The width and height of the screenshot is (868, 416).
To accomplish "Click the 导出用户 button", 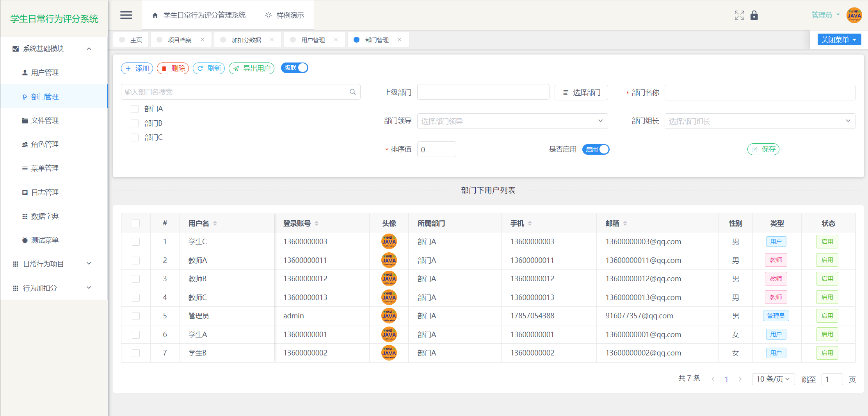I will point(251,68).
